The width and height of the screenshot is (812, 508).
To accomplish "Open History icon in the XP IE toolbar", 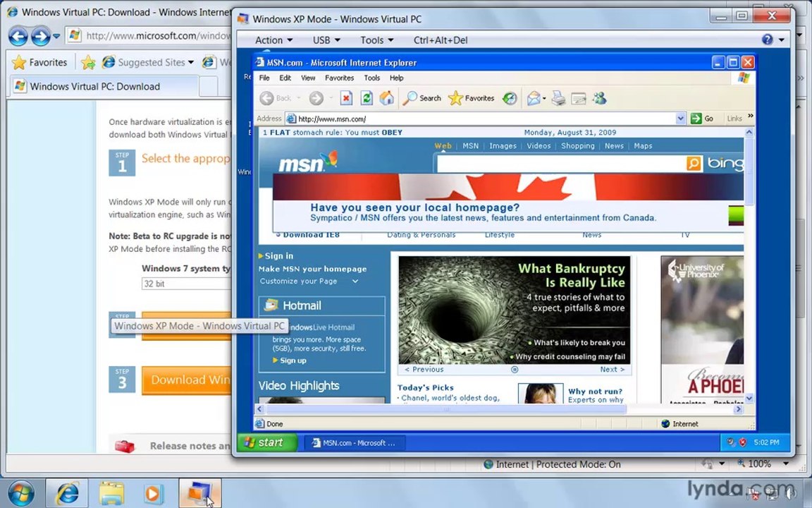I will point(510,98).
